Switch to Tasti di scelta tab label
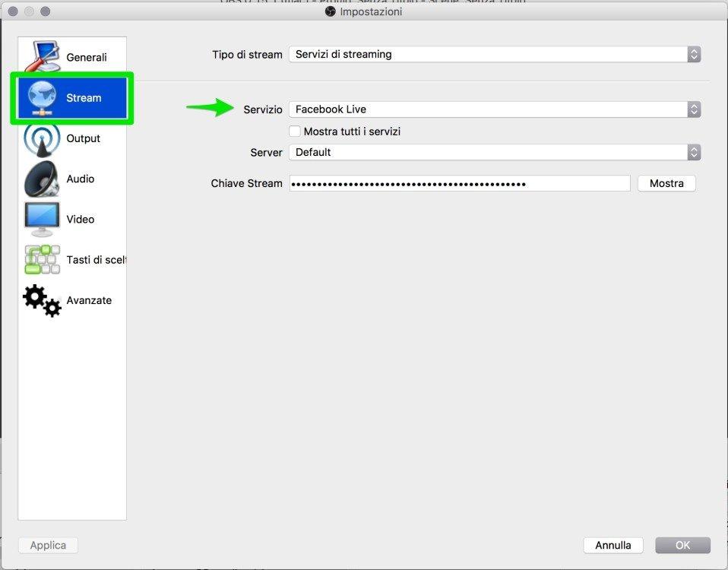Image resolution: width=728 pixels, height=570 pixels. (96, 259)
